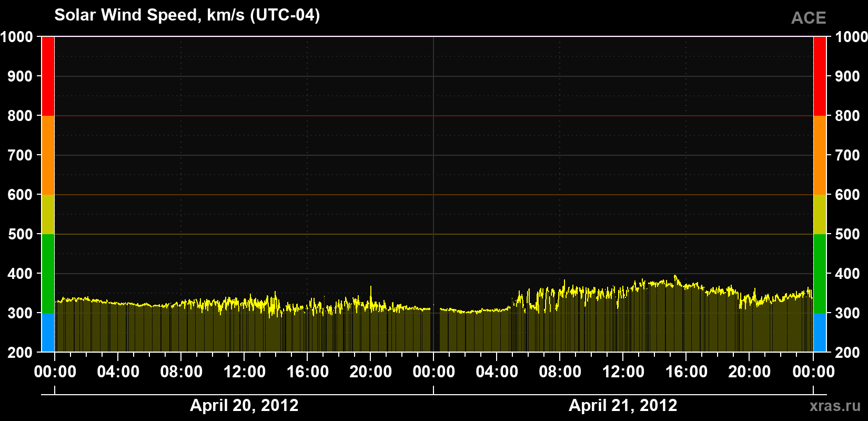Click the "400" label on the left axis
Image resolution: width=868 pixels, height=421 pixels.
coord(21,274)
